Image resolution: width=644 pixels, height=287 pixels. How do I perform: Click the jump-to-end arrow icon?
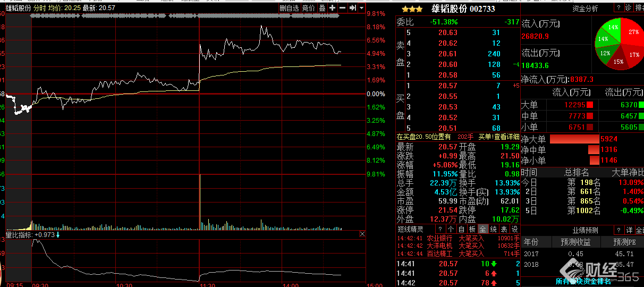[x=352, y=8]
